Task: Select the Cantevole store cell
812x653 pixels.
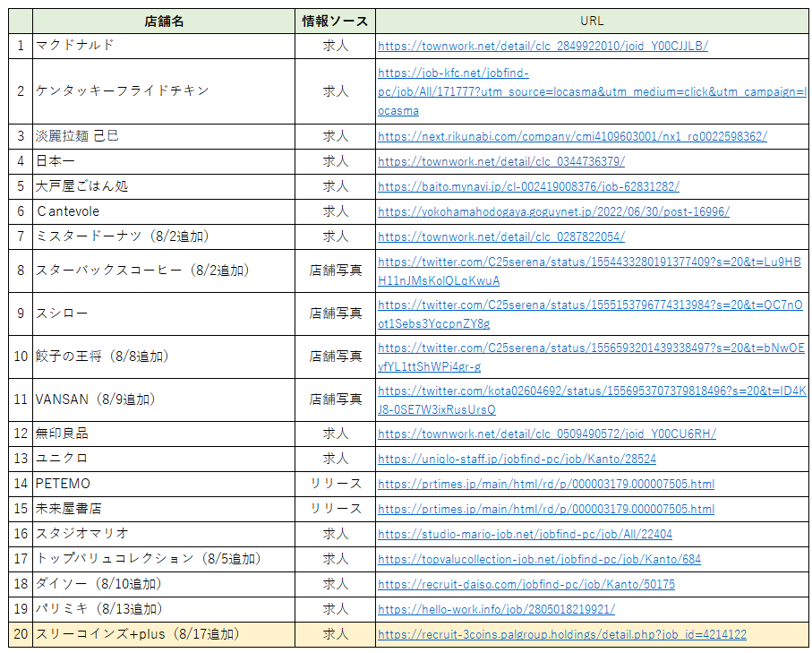Action: tap(164, 212)
